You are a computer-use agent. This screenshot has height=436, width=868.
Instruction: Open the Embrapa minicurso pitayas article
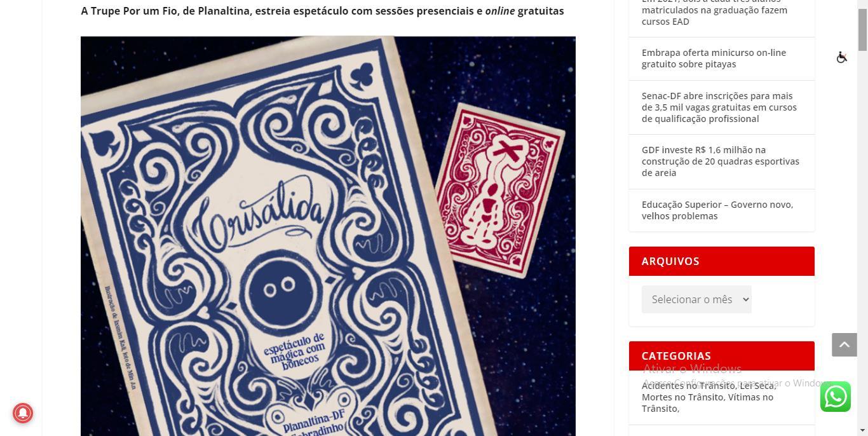pyautogui.click(x=714, y=58)
